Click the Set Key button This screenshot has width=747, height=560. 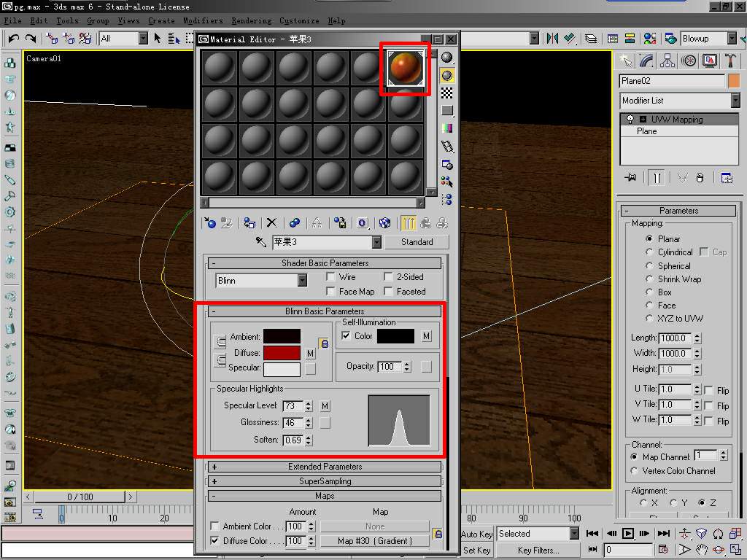[477, 550]
